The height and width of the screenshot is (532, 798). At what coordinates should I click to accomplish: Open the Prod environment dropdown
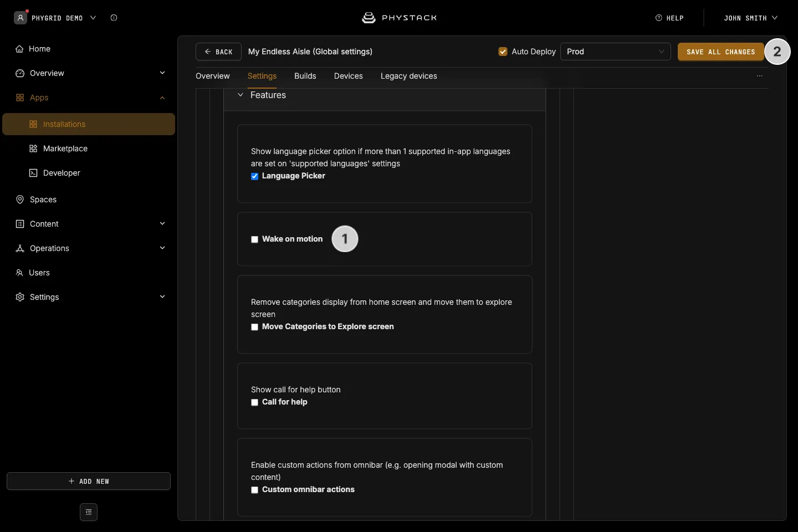coord(616,52)
